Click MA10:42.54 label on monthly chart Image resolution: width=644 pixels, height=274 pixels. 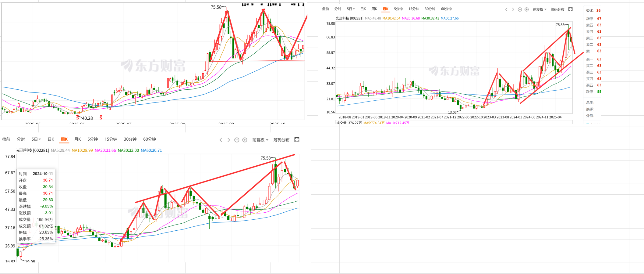pos(391,18)
